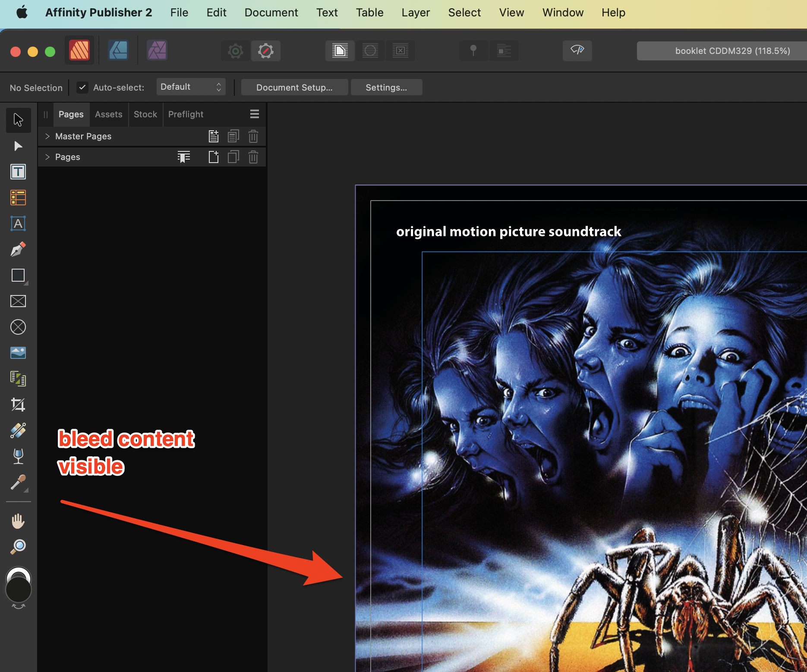Select the Rectangle shape tool
Viewport: 807px width, 672px height.
(x=18, y=275)
